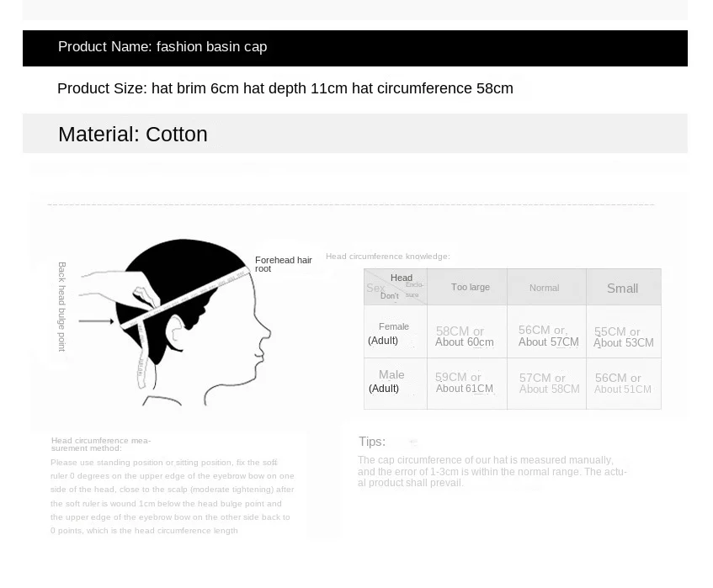Image resolution: width=713 pixels, height=588 pixels.
Task: Click the 'Forehead hair root' label
Action: click(x=284, y=264)
